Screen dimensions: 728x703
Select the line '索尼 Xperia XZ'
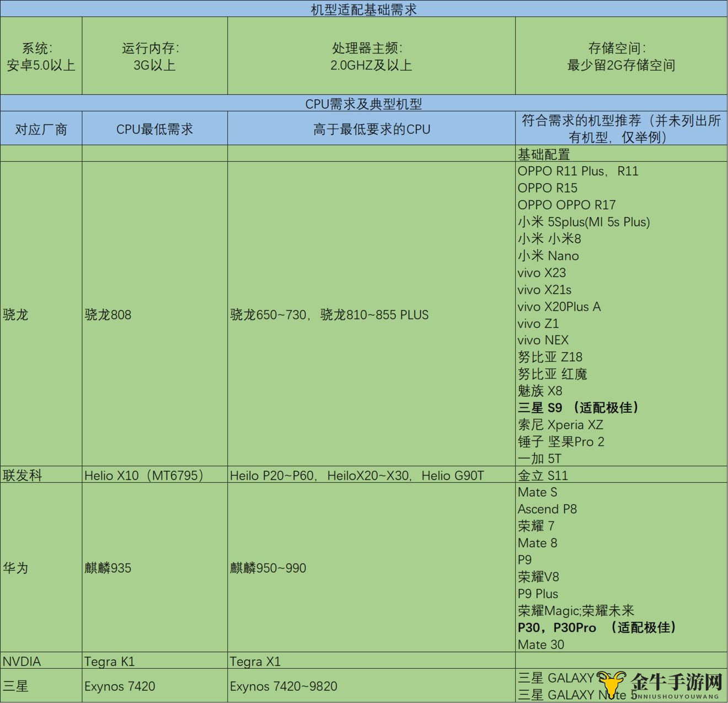(560, 424)
